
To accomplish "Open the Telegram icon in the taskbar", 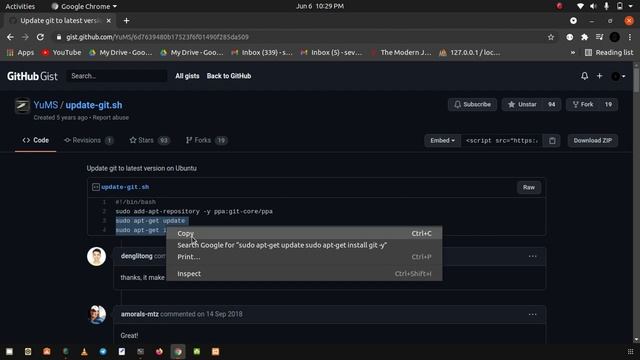I will (103, 351).
